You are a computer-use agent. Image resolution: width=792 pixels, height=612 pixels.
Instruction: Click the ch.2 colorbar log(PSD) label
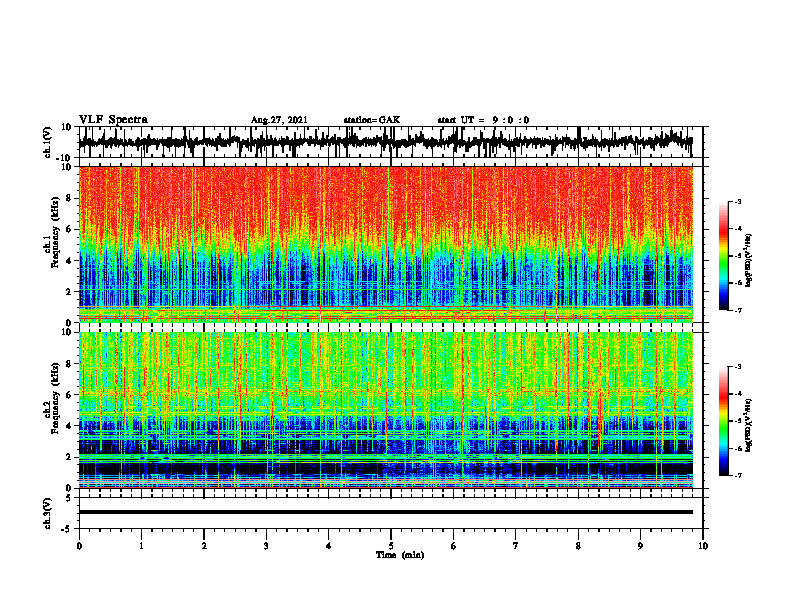(748, 425)
